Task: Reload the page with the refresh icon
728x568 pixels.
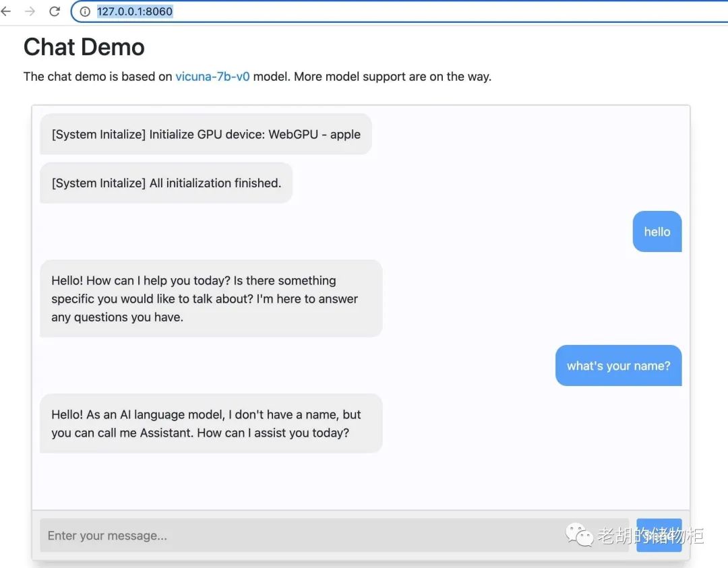Action: coord(55,11)
